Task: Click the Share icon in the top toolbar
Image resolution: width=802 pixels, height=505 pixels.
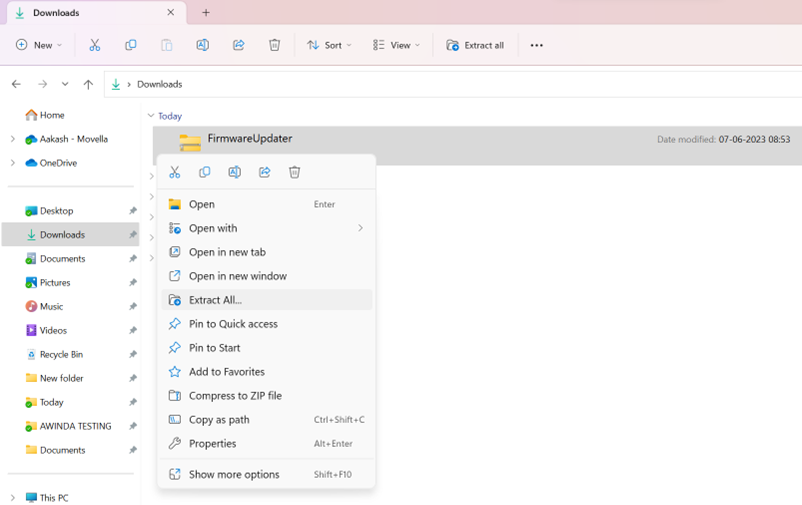Action: click(238, 45)
